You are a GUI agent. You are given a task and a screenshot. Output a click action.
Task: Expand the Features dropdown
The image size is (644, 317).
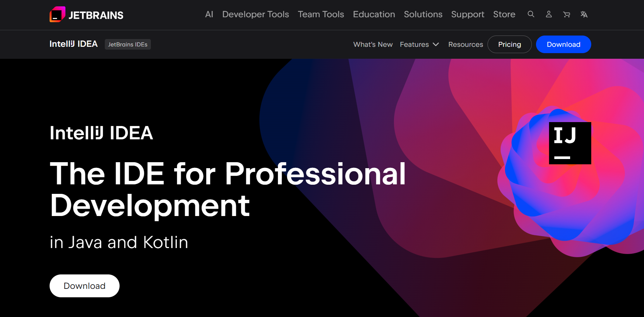[x=419, y=44]
